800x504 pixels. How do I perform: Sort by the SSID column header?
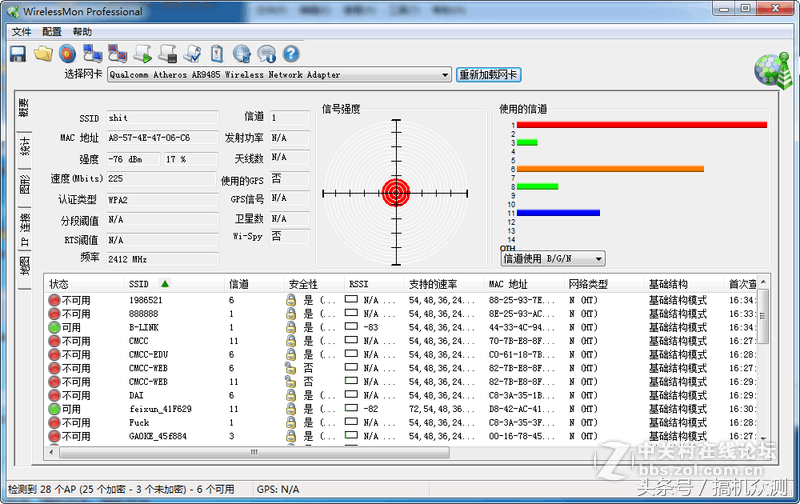[x=174, y=284]
